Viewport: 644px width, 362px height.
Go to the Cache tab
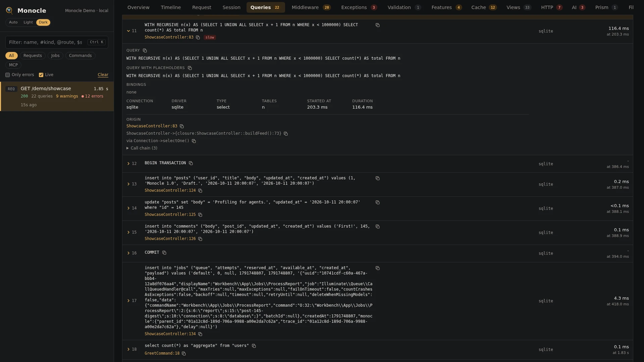tap(484, 7)
